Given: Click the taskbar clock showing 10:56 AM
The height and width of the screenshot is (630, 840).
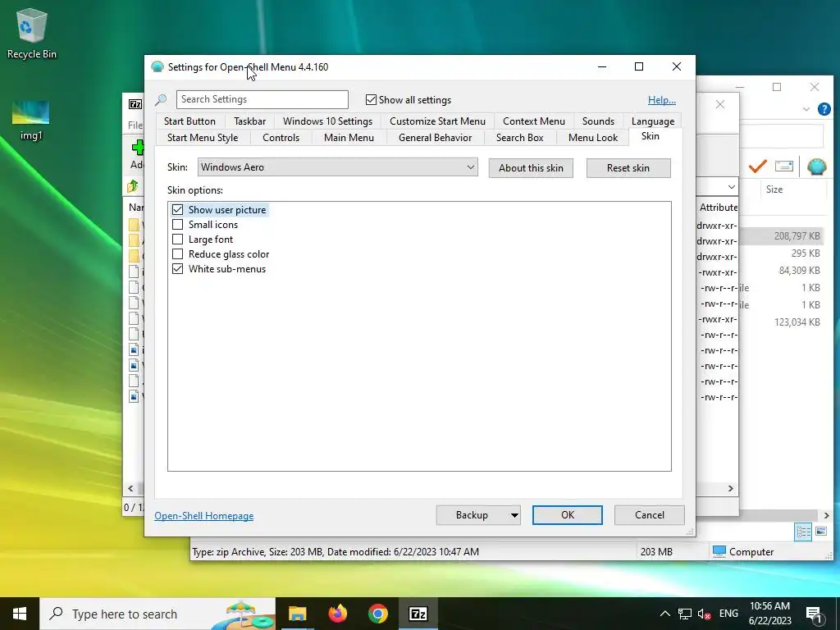Looking at the screenshot, I should tap(769, 614).
